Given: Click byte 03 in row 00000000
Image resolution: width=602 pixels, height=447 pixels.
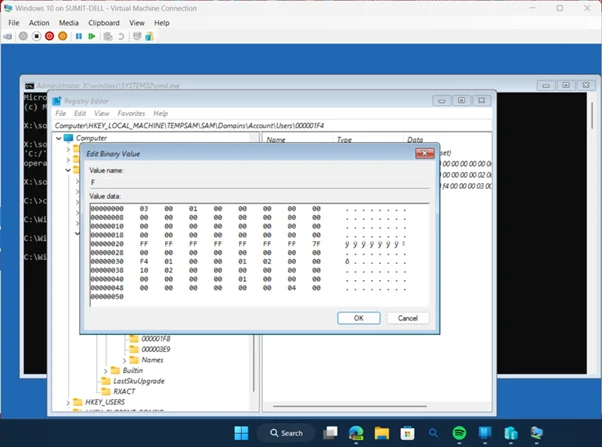Looking at the screenshot, I should click(144, 209).
